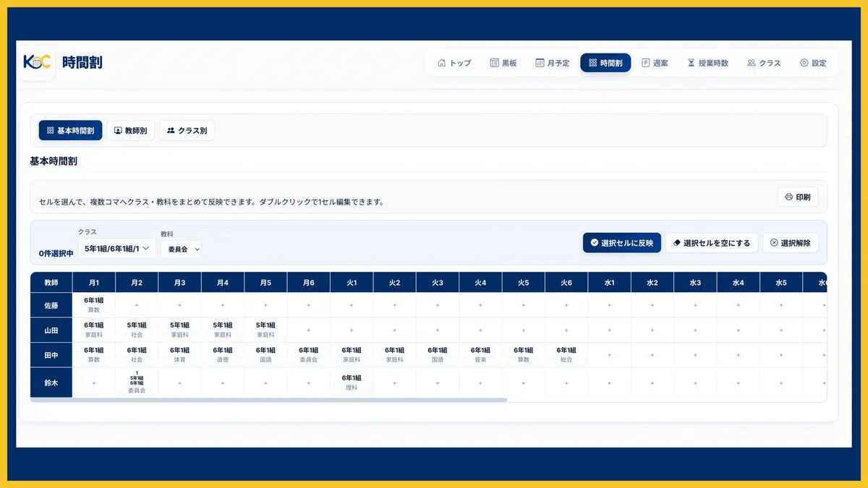
Task: Select the 時間割 navigation tab
Action: [605, 63]
